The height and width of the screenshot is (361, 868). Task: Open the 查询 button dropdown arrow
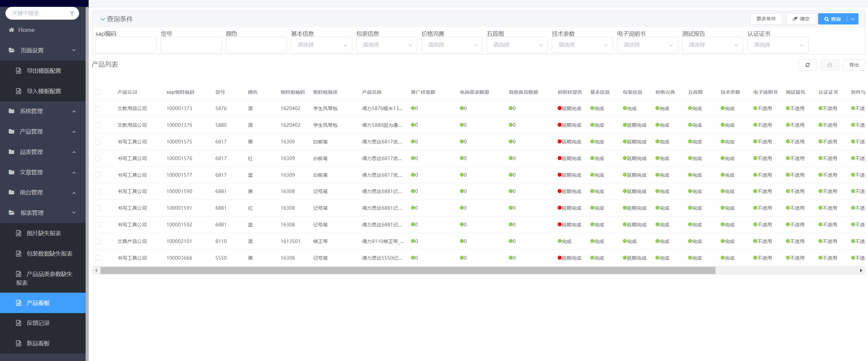(853, 19)
